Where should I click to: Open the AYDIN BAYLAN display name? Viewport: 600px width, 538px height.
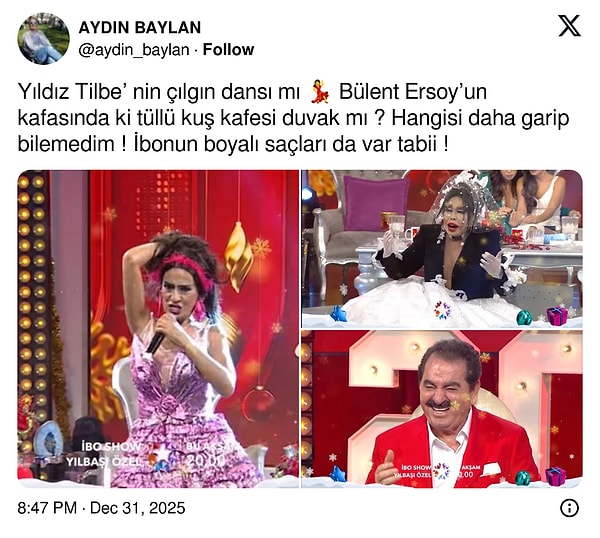[x=140, y=28]
